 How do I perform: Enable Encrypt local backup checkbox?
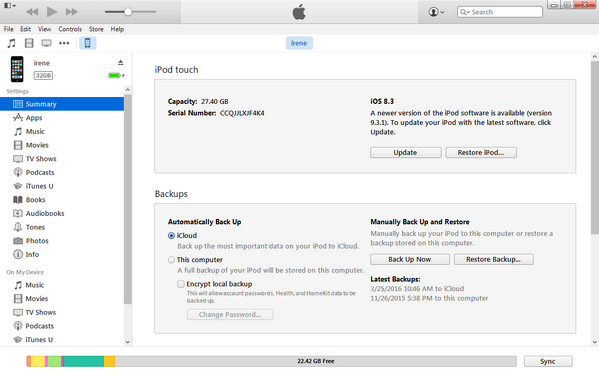[180, 284]
